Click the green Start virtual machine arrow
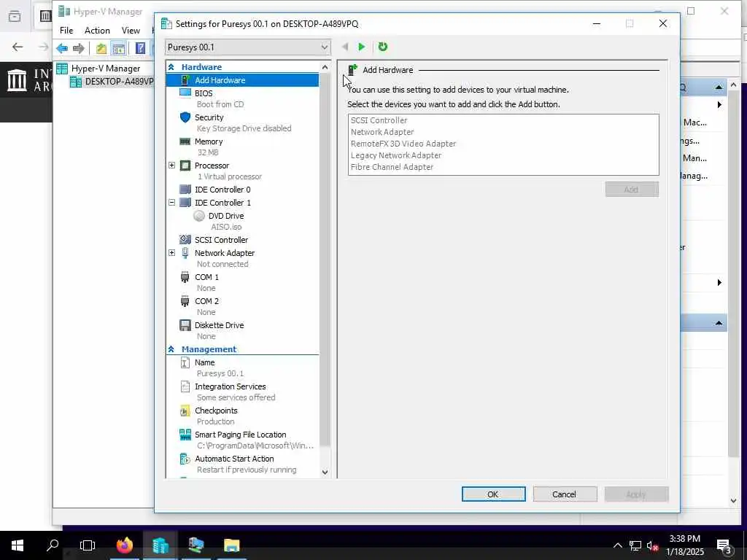 point(362,47)
